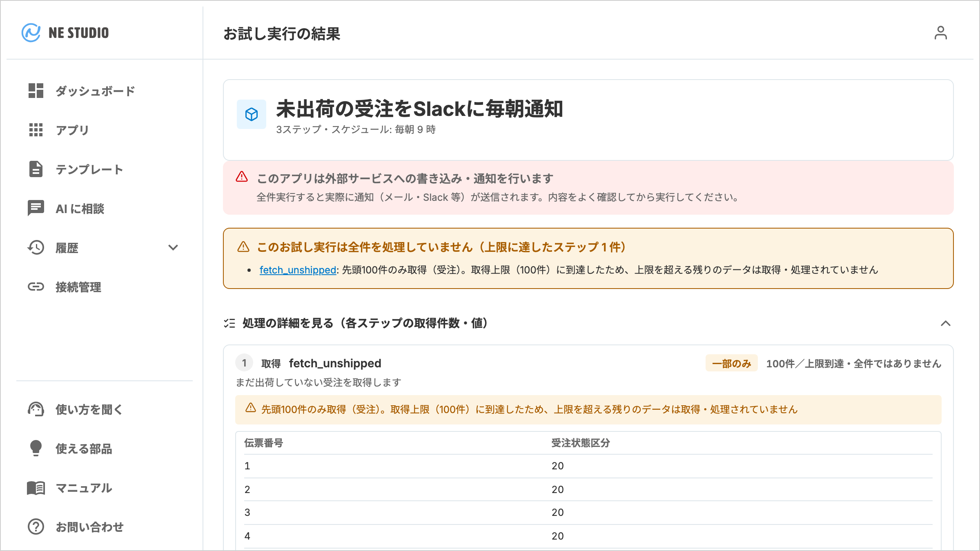Click the 伝票番号 column header
980x551 pixels.
[x=264, y=443]
